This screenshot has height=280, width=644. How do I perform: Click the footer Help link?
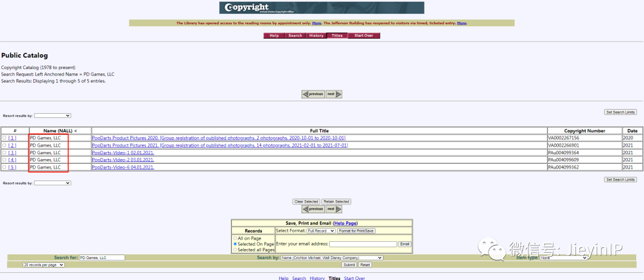point(283,278)
